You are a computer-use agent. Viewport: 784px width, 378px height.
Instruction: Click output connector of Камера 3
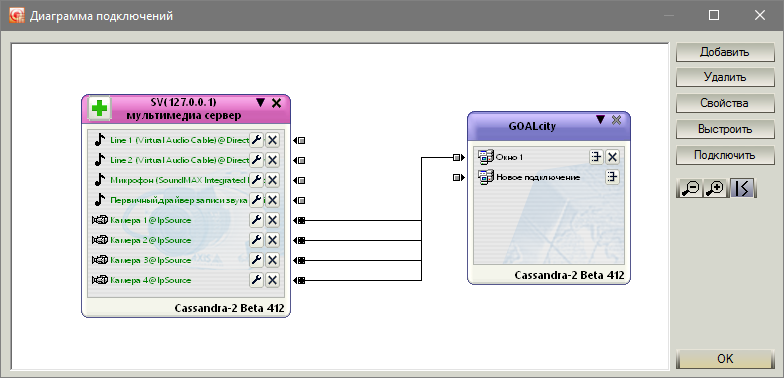pyautogui.click(x=300, y=260)
